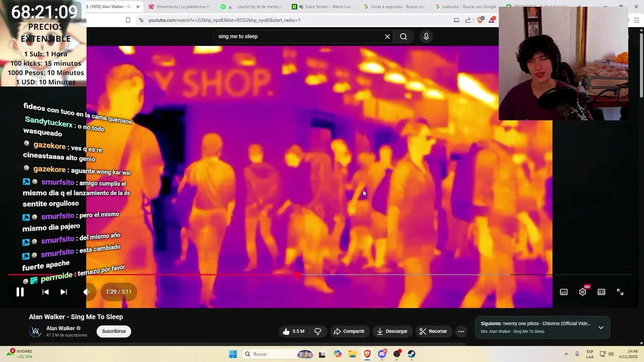Start voice search with the microphone

click(x=426, y=36)
